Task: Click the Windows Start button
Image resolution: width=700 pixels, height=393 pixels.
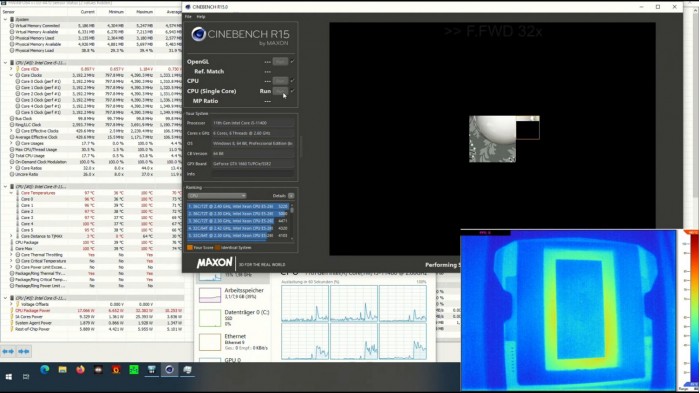Action: (8, 377)
